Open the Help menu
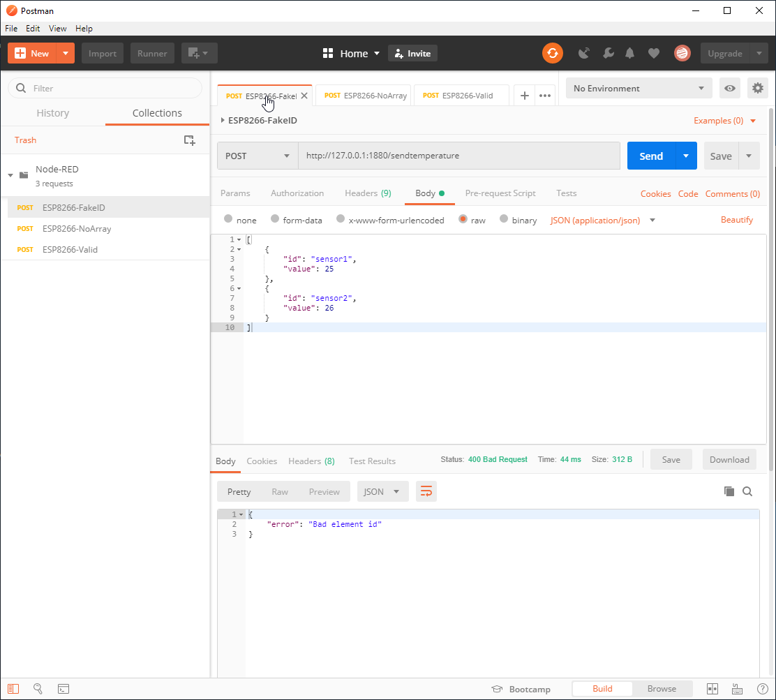Viewport: 776px width, 700px height. click(84, 28)
